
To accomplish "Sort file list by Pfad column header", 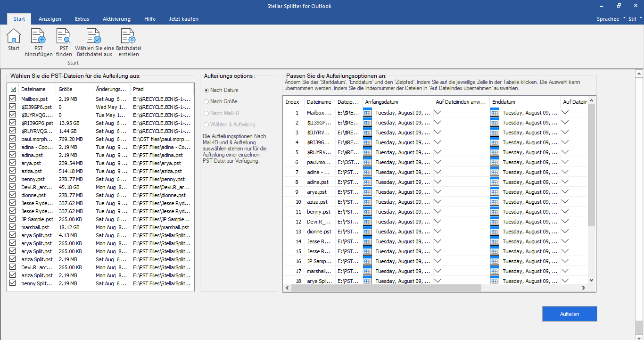I will click(x=162, y=89).
